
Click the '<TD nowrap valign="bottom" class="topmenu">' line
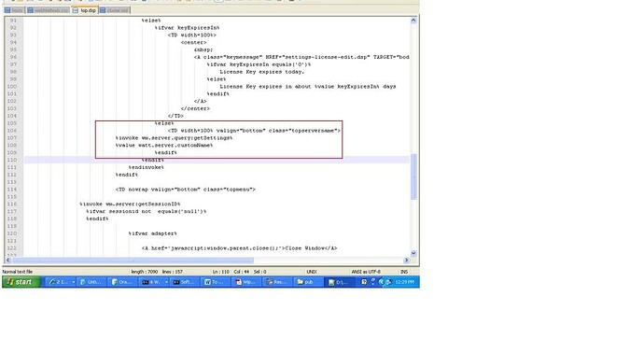tap(185, 190)
